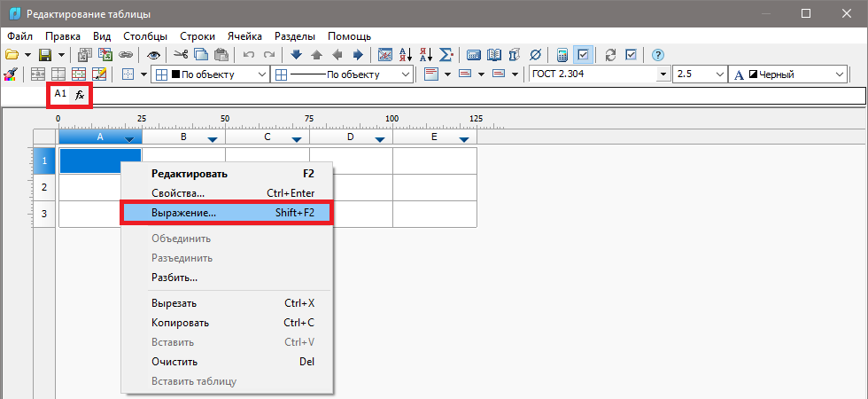Open the Столбцы menu
868x399 pixels.
[145, 36]
